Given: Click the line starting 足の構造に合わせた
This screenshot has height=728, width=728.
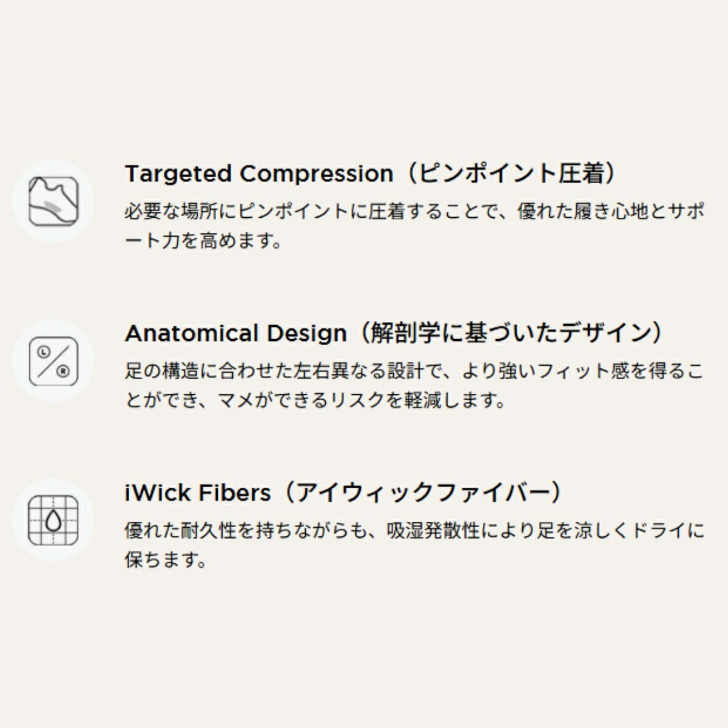Looking at the screenshot, I should [x=414, y=371].
